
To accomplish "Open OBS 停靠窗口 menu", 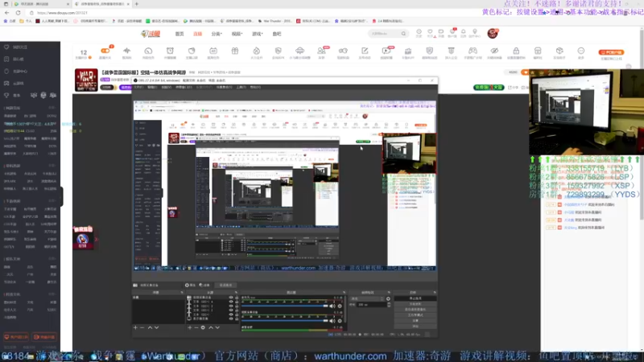I will (x=183, y=87).
